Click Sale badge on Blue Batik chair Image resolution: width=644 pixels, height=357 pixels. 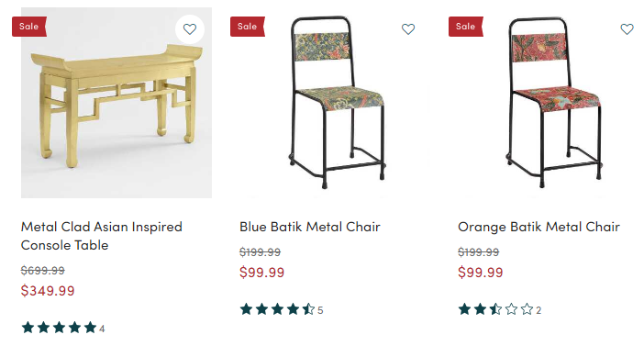click(x=248, y=27)
